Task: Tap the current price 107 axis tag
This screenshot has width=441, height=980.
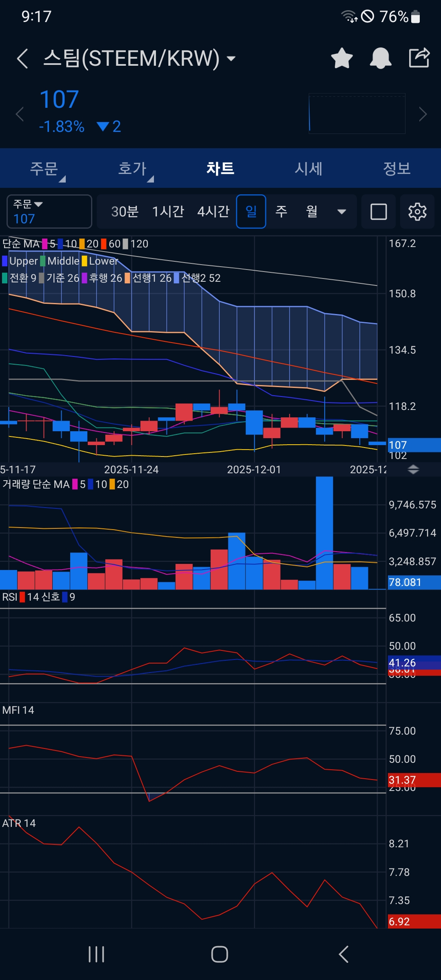Action: tap(414, 445)
